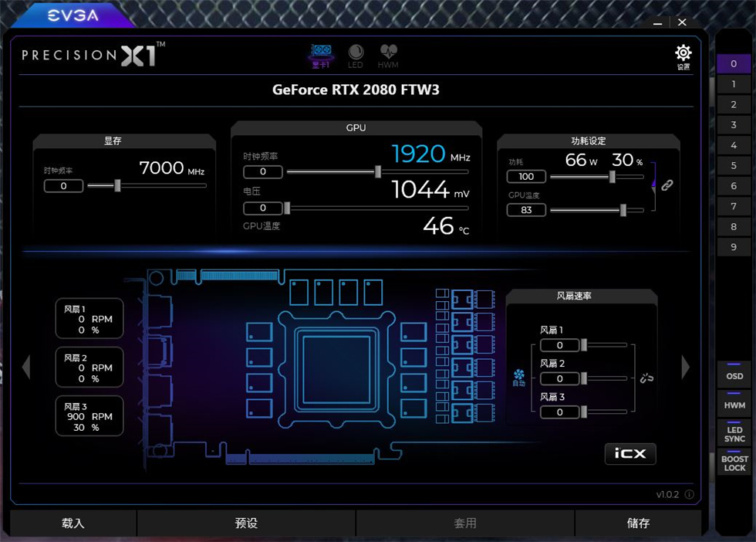Click the 储存 save button

coord(638,523)
